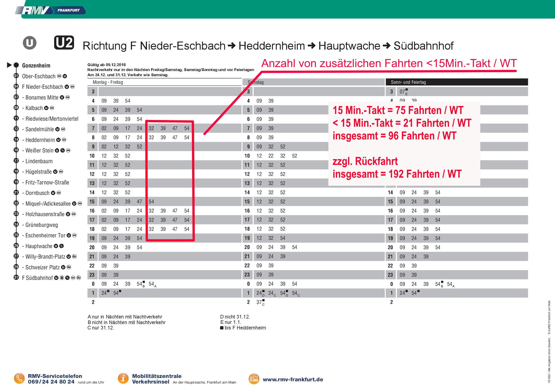555x392 pixels.
Task: Click the Gonzenheim station name
Action: 36,65
